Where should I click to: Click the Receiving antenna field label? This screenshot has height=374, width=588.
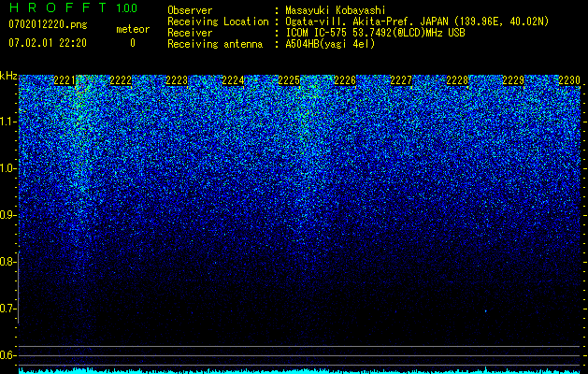click(215, 44)
